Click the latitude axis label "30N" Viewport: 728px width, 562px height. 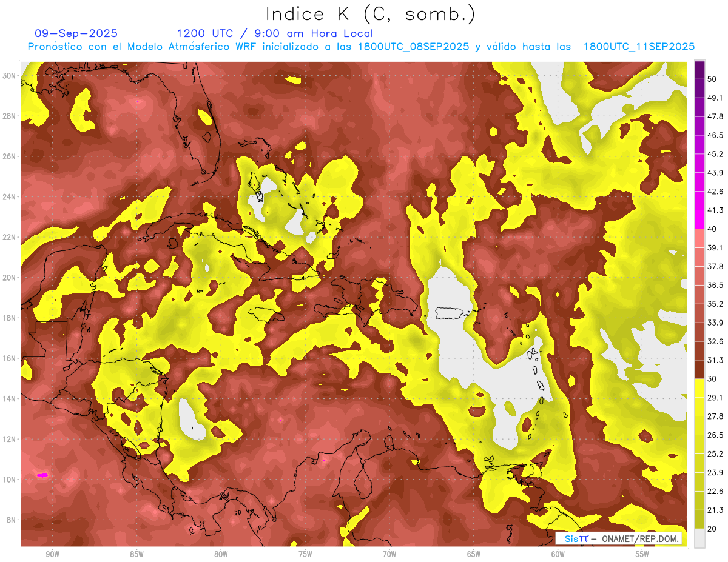coord(9,76)
